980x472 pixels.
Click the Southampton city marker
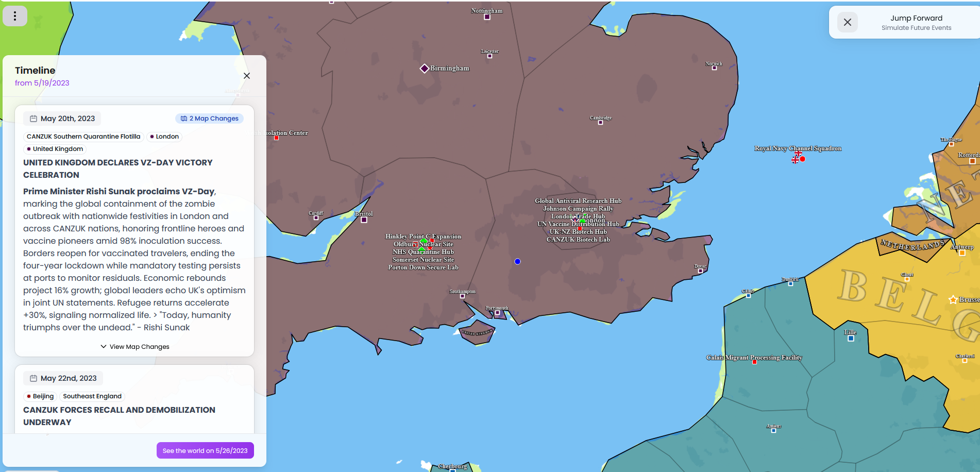tap(463, 296)
